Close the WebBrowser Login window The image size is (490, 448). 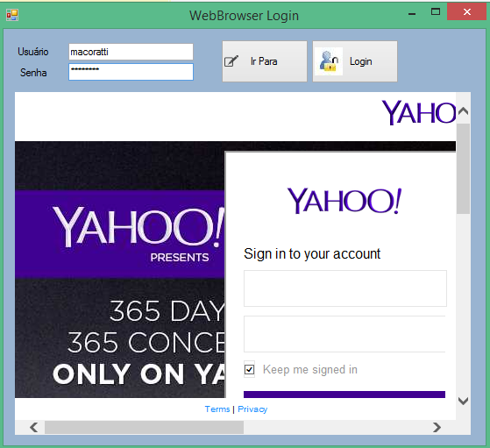pyautogui.click(x=467, y=12)
